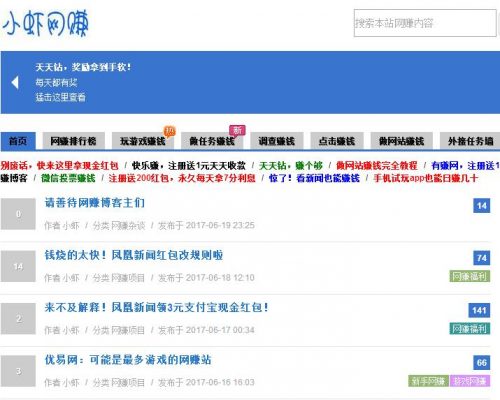Click the purple tag on 优易网 post
500x400 pixels.
click(x=470, y=381)
